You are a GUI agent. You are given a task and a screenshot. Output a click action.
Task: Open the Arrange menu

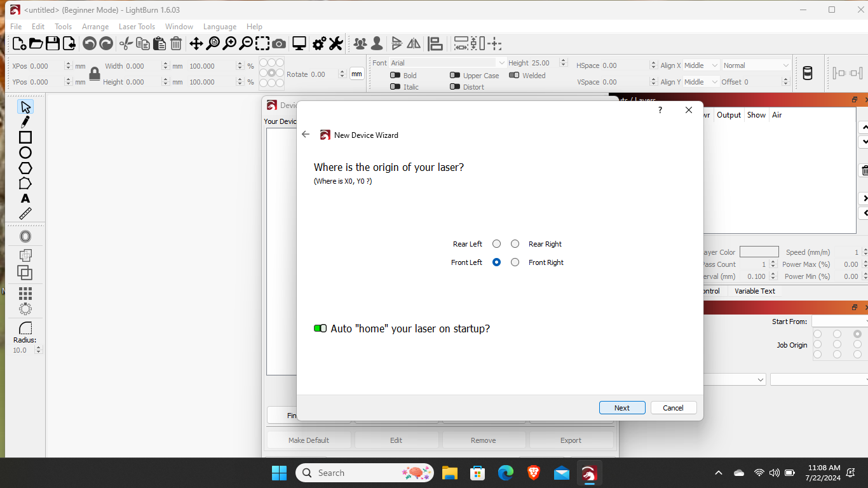coord(95,27)
